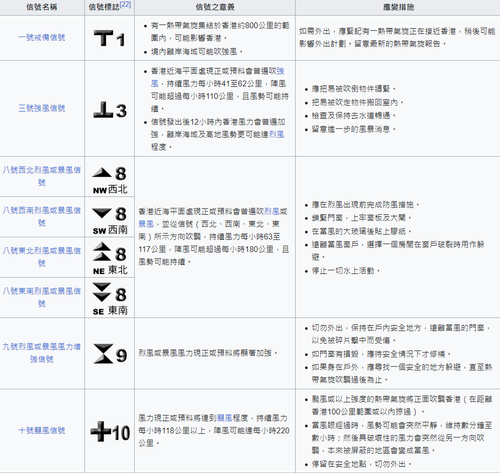Open the No. 8 SW 西南 signal image
This screenshot has height=473, width=500.
click(110, 221)
